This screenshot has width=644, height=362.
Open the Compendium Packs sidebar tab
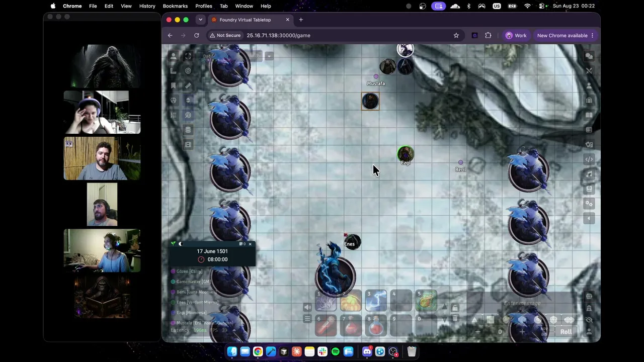tap(589, 189)
